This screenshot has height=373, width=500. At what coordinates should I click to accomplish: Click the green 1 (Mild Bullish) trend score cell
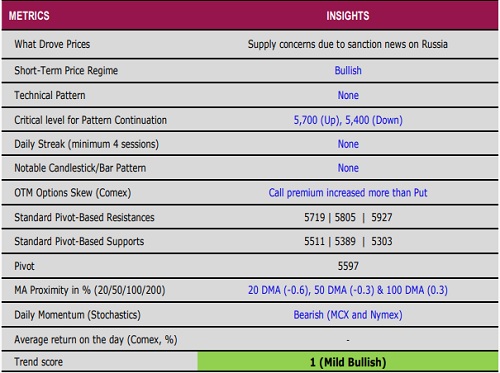tap(348, 362)
